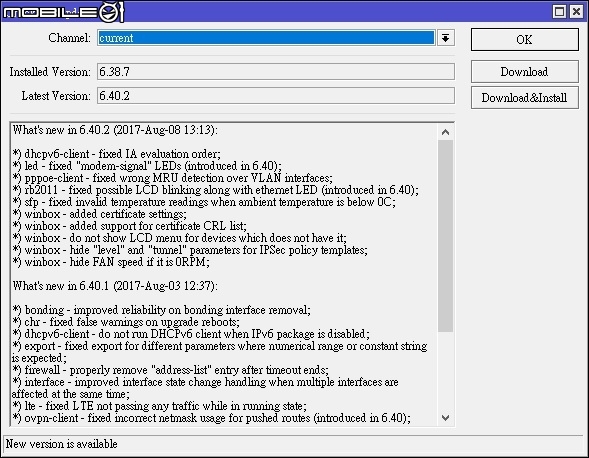Viewport: 589px width, 458px height.
Task: Click the changelog scroll down arrow
Action: (446, 417)
